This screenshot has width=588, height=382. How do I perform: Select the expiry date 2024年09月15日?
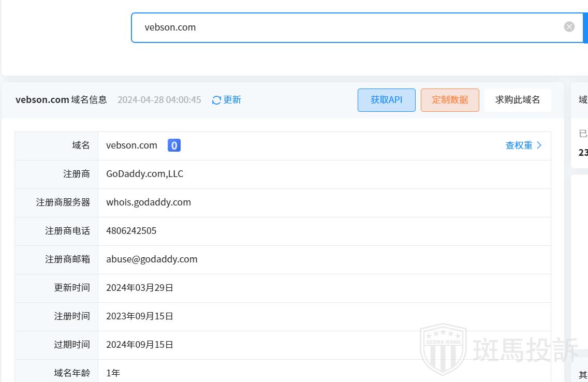coord(140,345)
